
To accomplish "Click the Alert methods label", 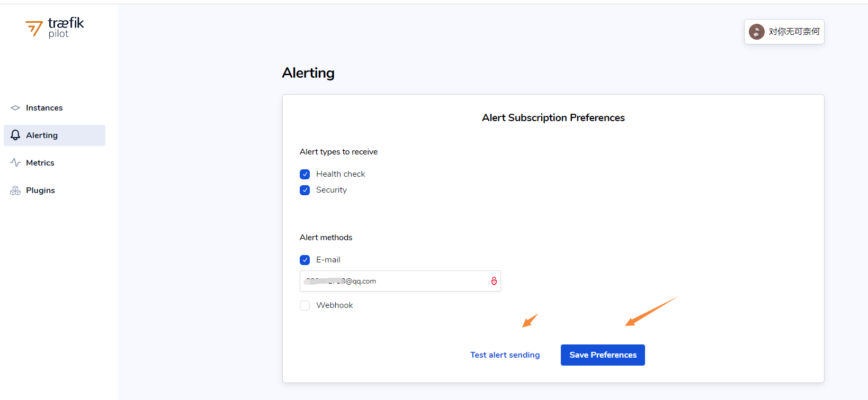I will (326, 238).
